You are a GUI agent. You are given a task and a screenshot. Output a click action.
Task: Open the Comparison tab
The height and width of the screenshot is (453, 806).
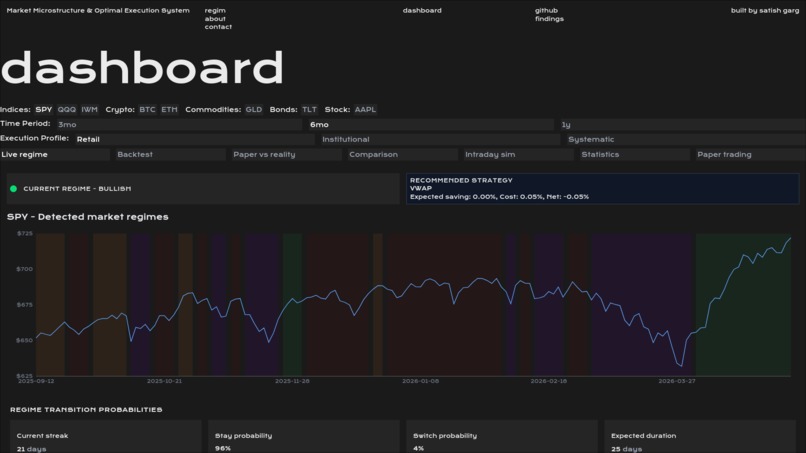(402, 154)
